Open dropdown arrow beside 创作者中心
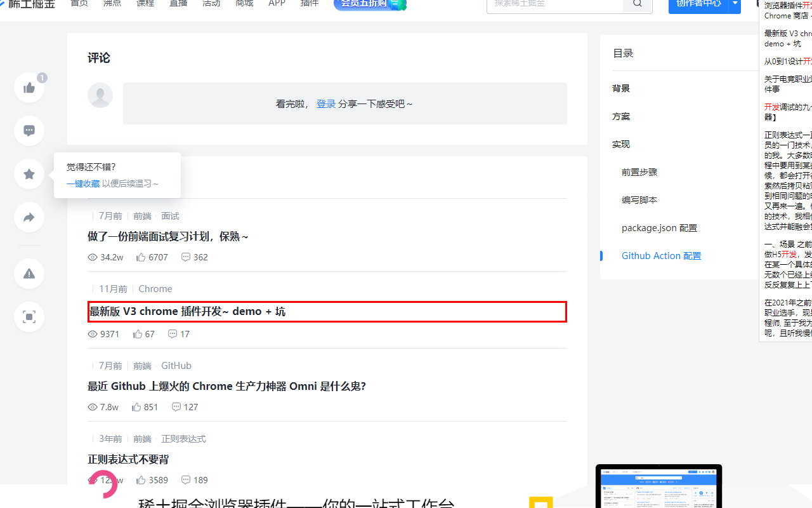 (735, 4)
